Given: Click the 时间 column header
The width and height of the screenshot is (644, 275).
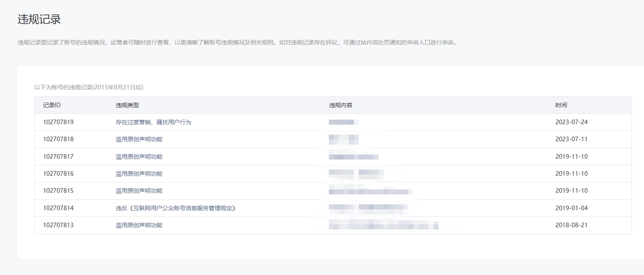Looking at the screenshot, I should [x=561, y=105].
